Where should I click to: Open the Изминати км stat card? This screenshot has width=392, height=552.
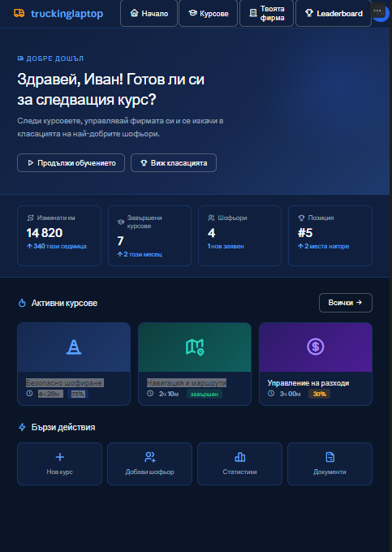coord(59,236)
